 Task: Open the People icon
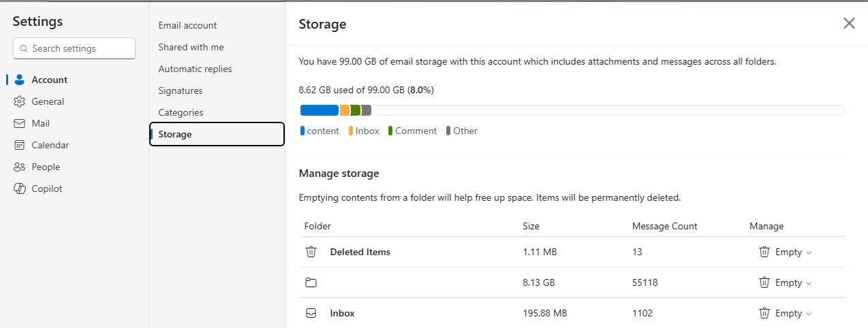point(20,167)
